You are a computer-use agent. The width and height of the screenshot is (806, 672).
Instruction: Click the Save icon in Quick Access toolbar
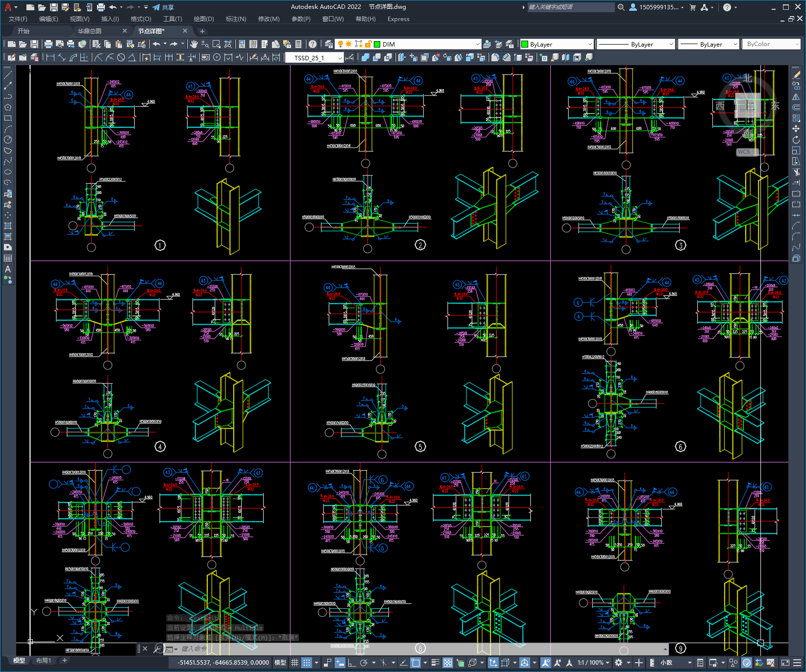tap(54, 7)
